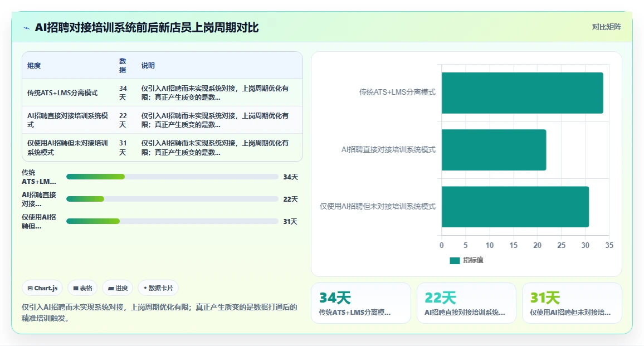The width and height of the screenshot is (644, 346).
Task: Click the 说明 column header
Action: click(148, 65)
